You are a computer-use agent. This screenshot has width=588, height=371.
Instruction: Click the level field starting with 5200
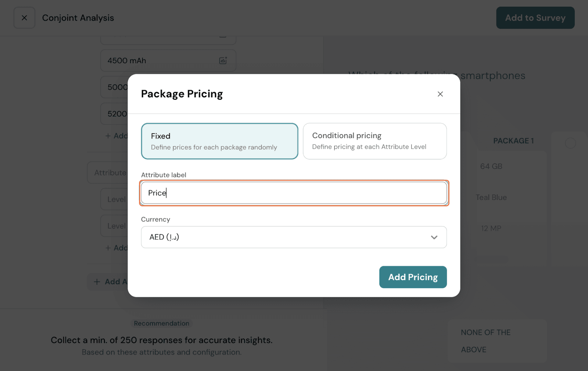click(115, 114)
